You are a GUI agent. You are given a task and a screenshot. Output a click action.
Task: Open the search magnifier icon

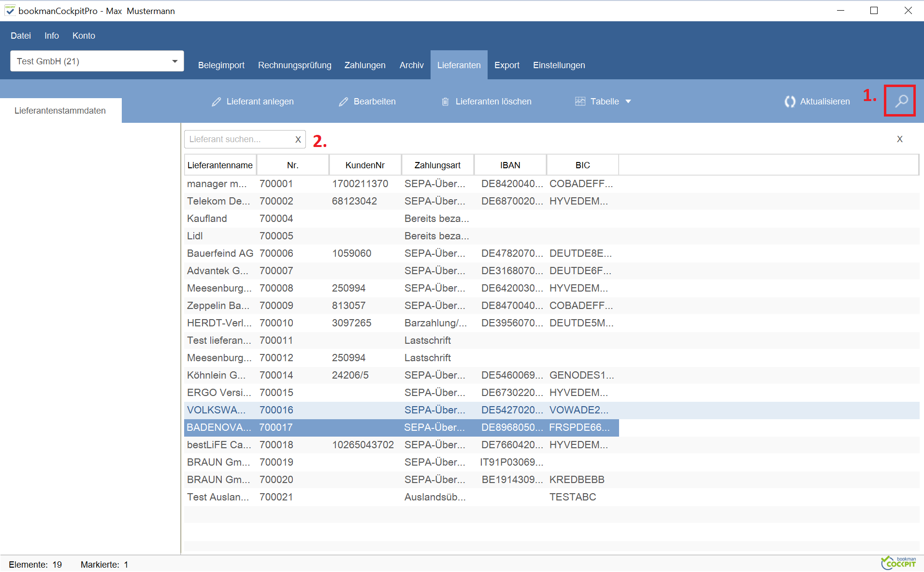(x=901, y=101)
